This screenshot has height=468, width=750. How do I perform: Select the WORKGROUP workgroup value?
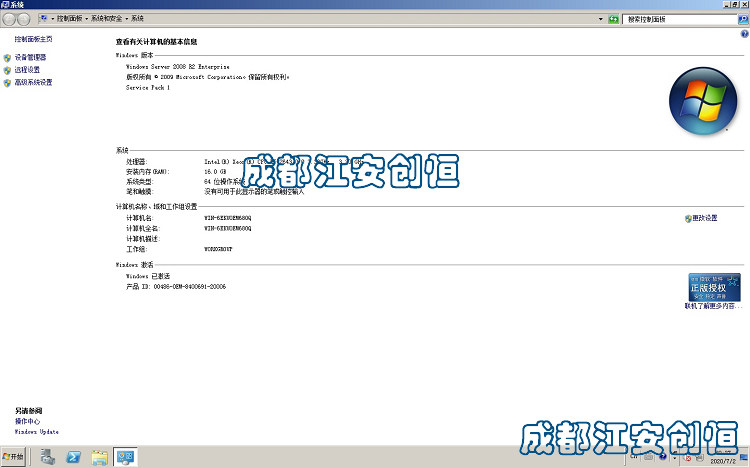pyautogui.click(x=218, y=249)
